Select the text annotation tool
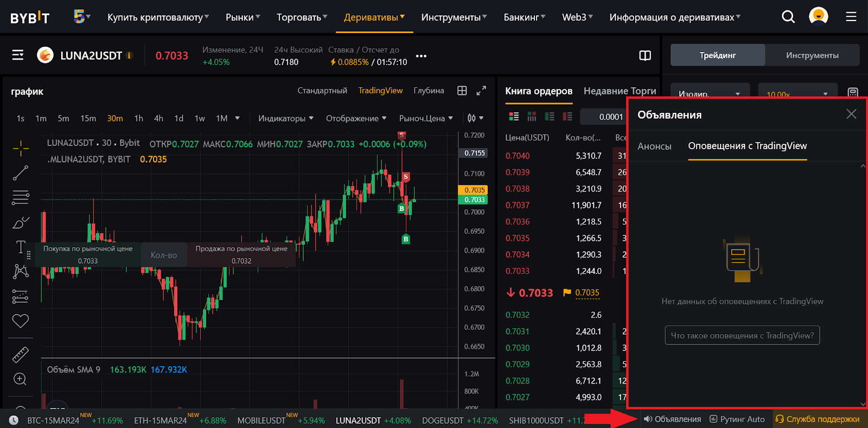 pyautogui.click(x=21, y=247)
